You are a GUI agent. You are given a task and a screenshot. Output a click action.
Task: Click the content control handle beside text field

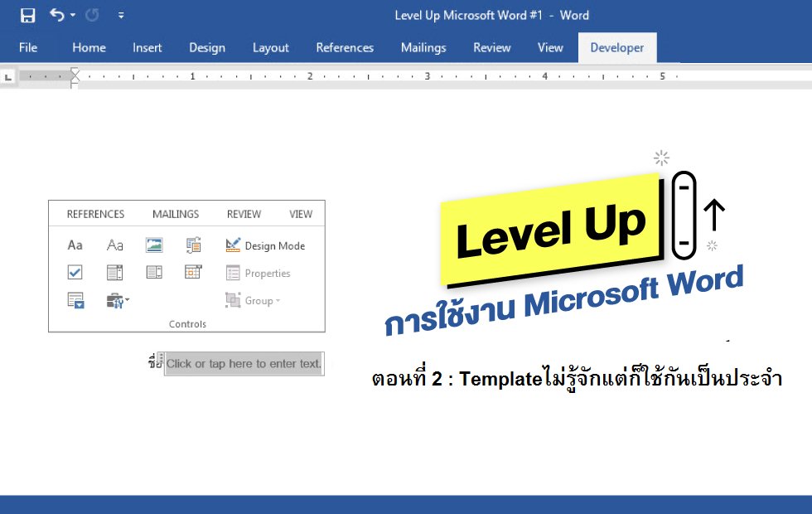pyautogui.click(x=161, y=359)
